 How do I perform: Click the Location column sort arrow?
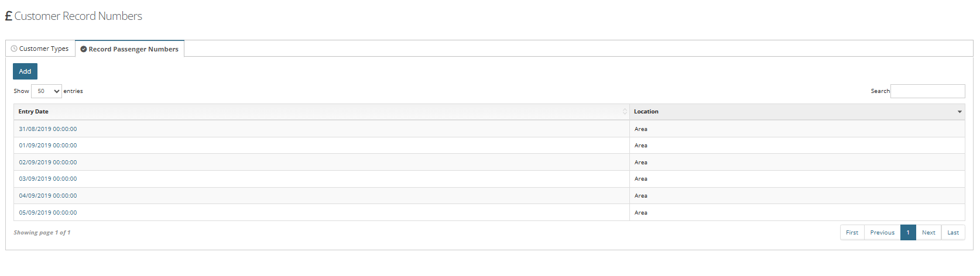(x=960, y=112)
